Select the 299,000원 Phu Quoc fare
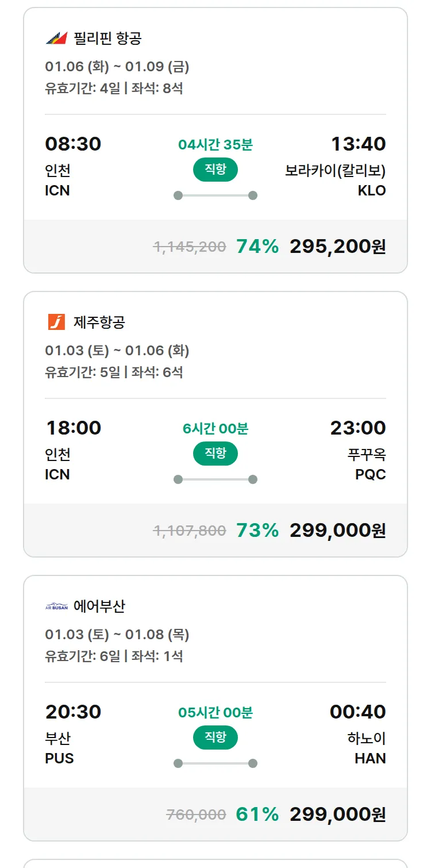Viewport: 431px width, 868px height. click(337, 531)
